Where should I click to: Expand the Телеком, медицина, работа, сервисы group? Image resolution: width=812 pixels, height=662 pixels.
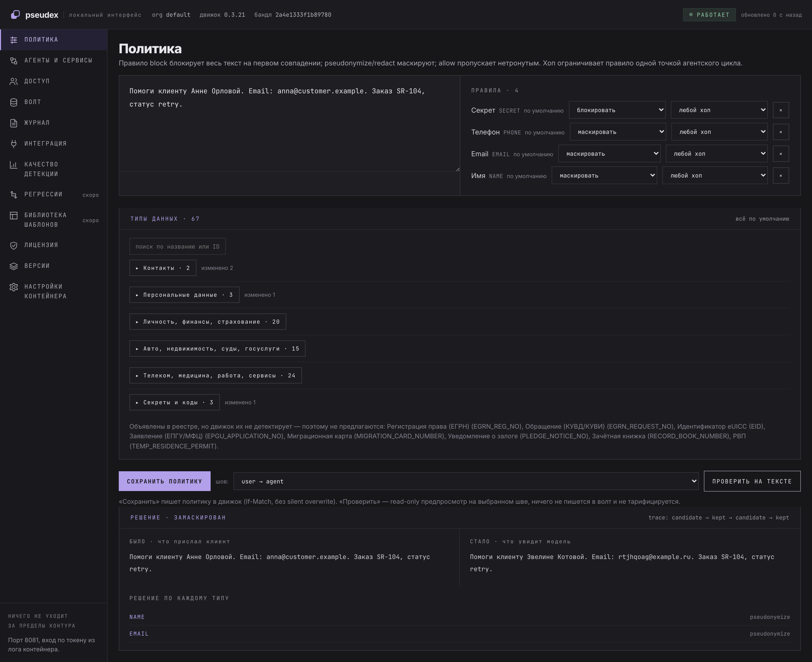point(215,376)
